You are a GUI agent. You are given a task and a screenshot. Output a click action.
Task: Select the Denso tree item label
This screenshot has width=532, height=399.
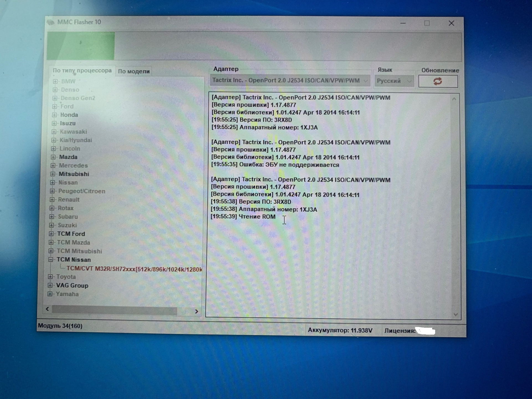[70, 90]
